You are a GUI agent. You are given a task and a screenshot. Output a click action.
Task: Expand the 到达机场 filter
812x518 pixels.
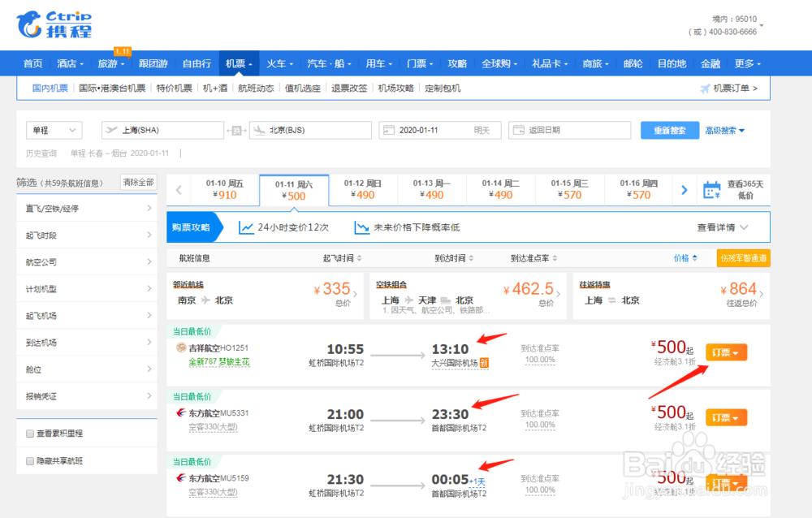87,343
